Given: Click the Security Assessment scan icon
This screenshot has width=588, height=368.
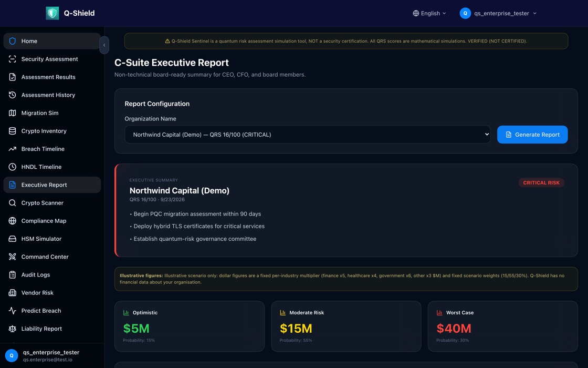Looking at the screenshot, I should click(x=13, y=59).
